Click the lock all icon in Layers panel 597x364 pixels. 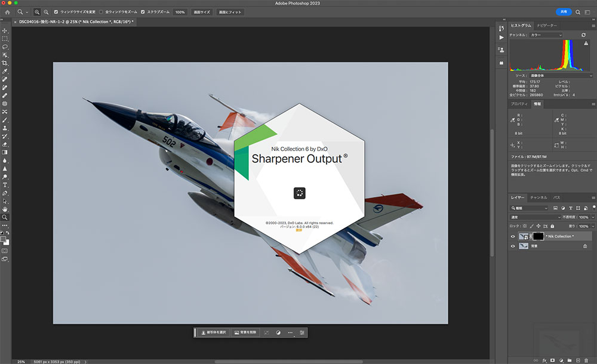(552, 226)
